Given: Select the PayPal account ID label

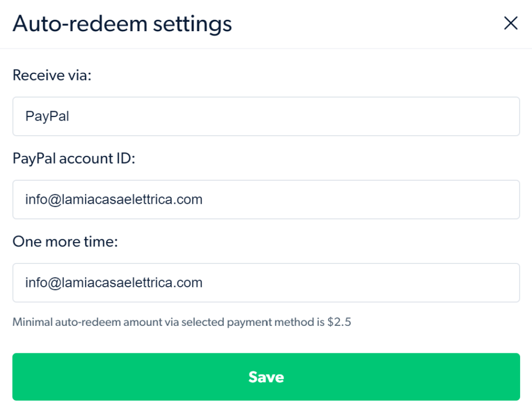Looking at the screenshot, I should point(74,158).
